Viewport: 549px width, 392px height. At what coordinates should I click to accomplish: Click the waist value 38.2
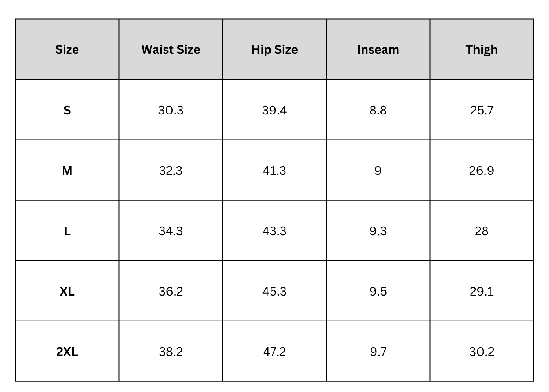(171, 352)
